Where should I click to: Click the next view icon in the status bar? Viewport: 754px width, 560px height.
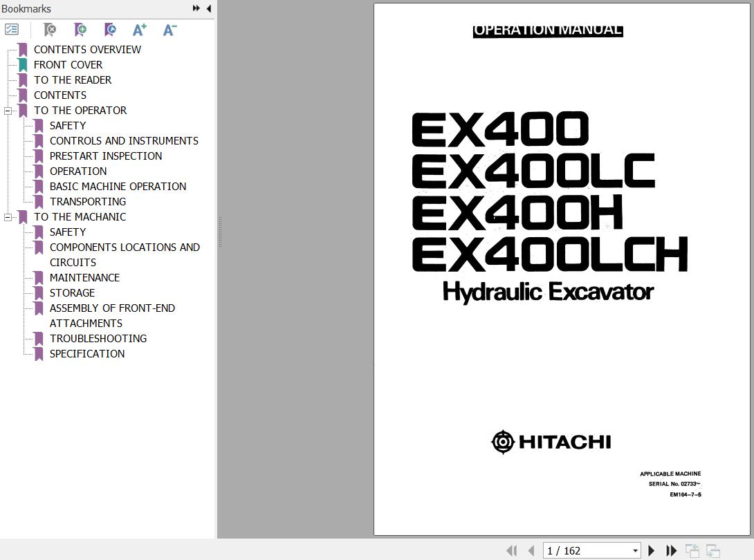click(712, 550)
